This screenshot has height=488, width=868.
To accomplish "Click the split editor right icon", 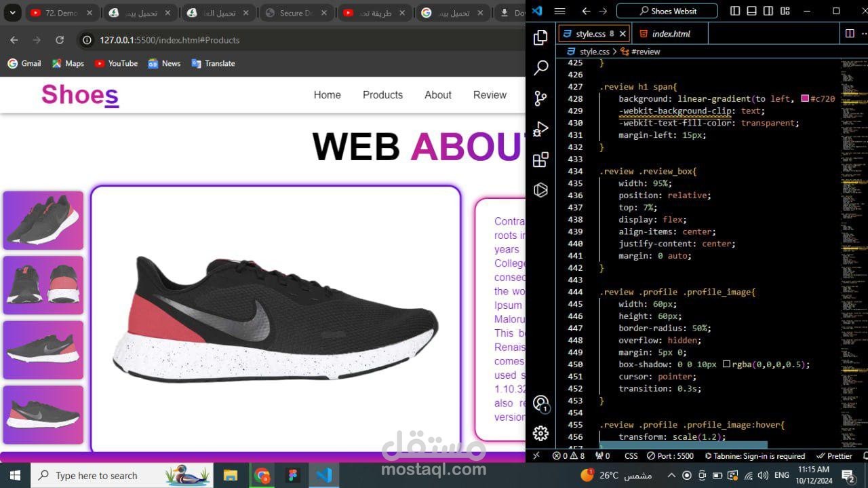I will [x=850, y=33].
